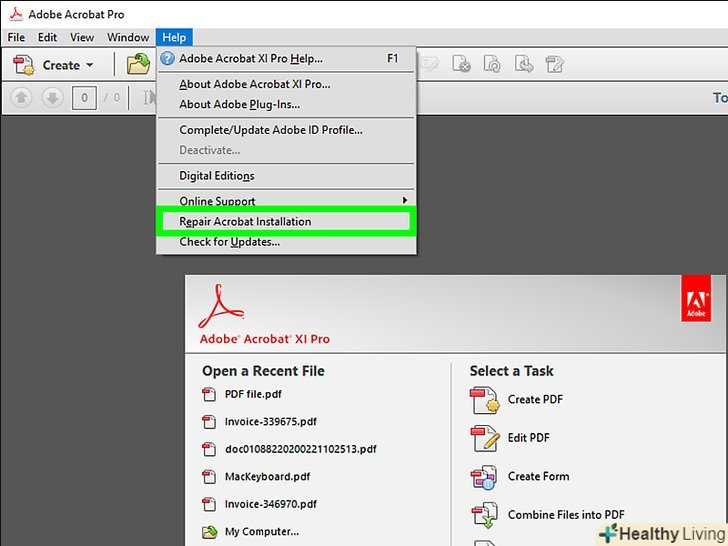Open recent file Invoice-346970.pdf
Screen dimensions: 728x546
point(271,504)
